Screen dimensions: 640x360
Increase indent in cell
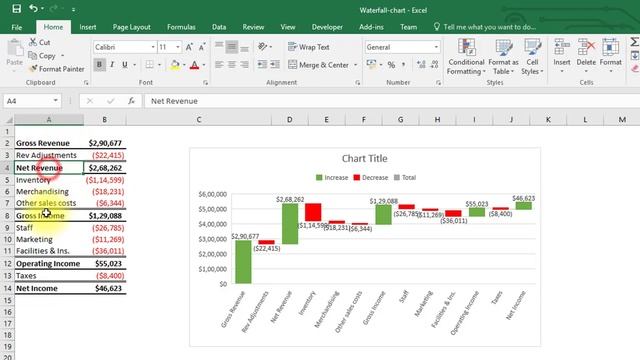[x=275, y=64]
